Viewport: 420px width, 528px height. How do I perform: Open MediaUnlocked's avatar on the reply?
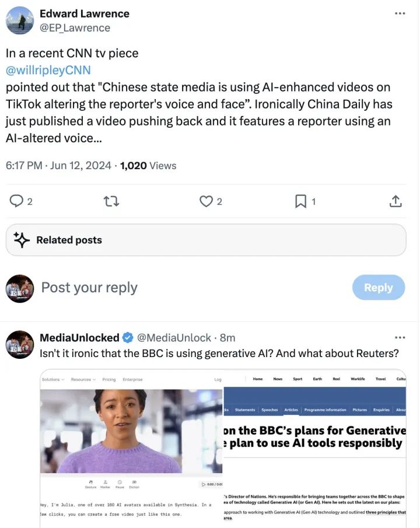tap(20, 344)
